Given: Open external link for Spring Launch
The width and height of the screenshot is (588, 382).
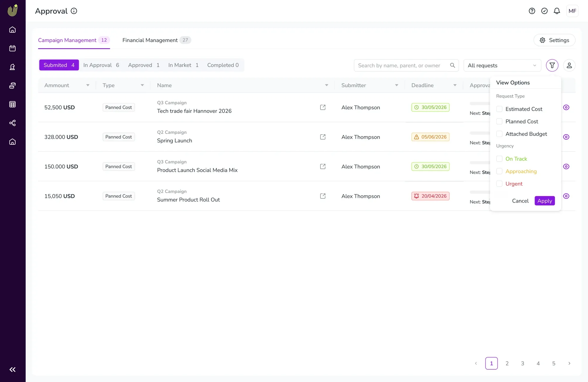Looking at the screenshot, I should coord(323,137).
